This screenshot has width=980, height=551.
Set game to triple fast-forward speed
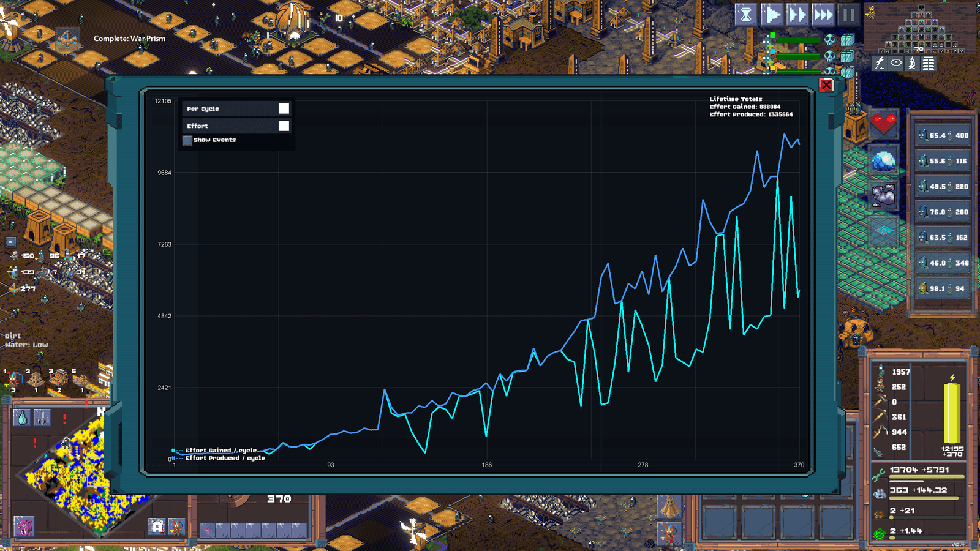[x=823, y=15]
